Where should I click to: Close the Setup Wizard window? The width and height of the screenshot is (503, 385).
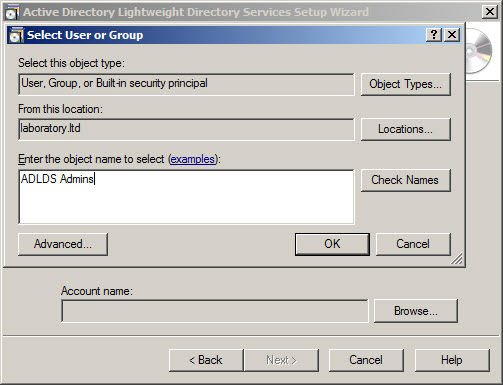[x=490, y=12]
